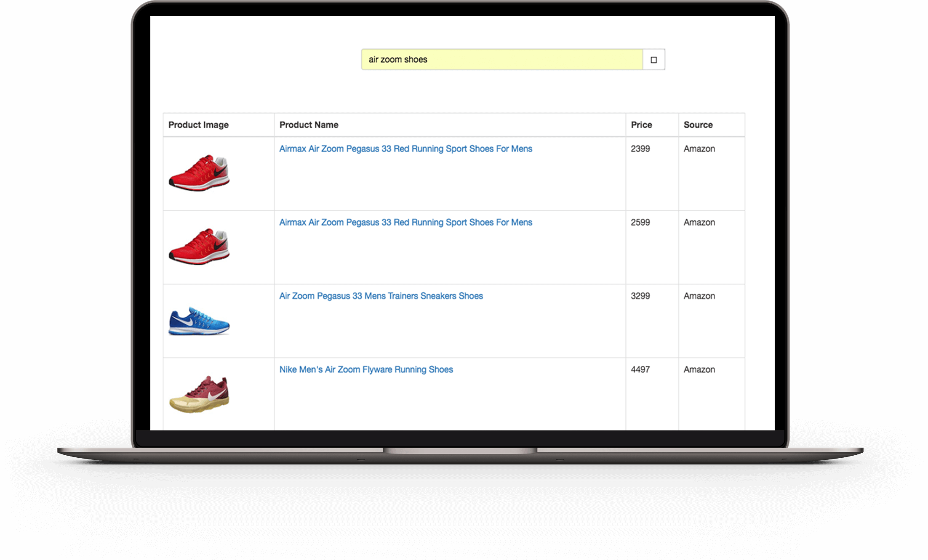Click the blue Pegasus shoe thumbnail
Viewport: 928px width, 560px height.
199,321
